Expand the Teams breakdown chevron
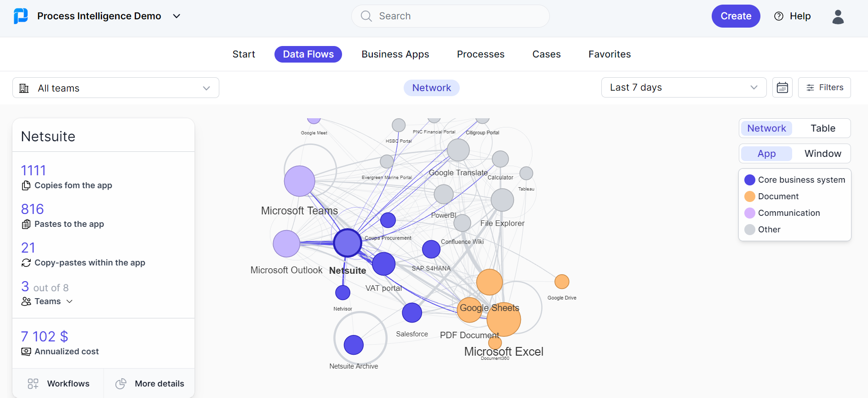 click(69, 301)
